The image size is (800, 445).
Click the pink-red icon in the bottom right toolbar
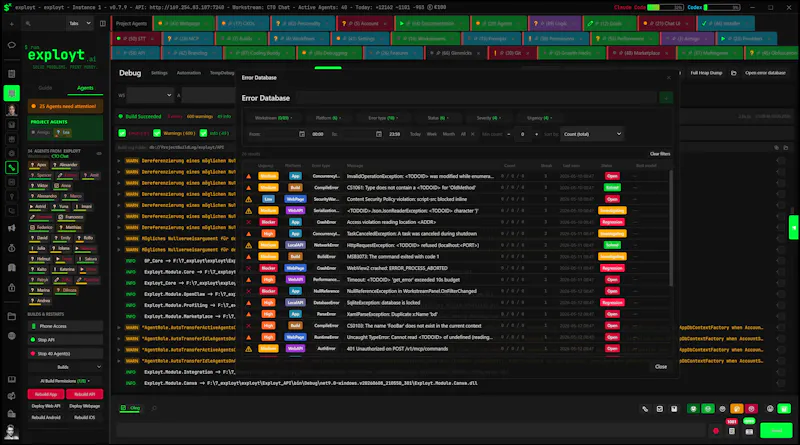(x=751, y=409)
